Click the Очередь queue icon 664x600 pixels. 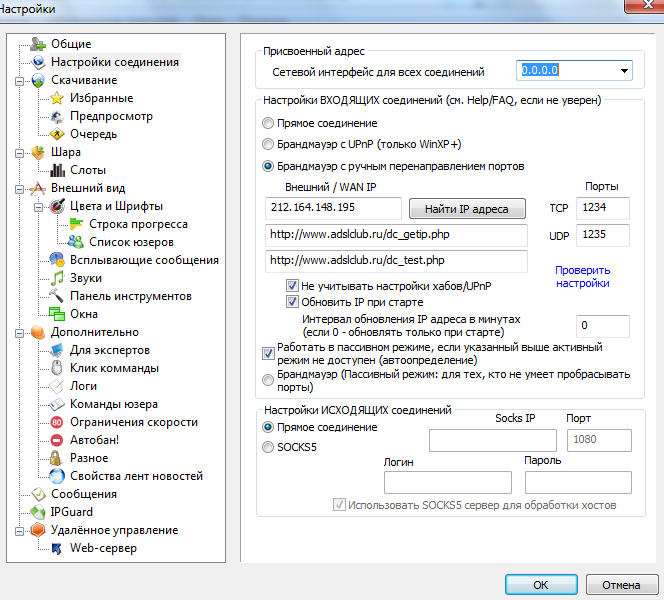click(x=57, y=134)
